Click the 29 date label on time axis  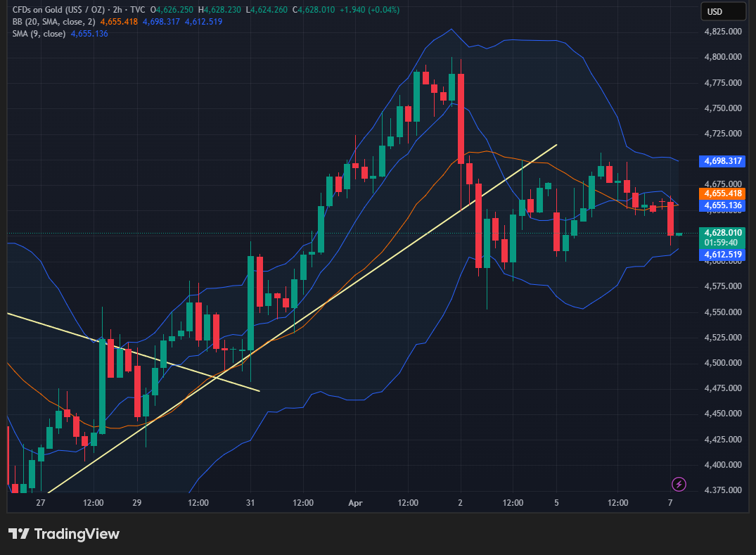[137, 503]
